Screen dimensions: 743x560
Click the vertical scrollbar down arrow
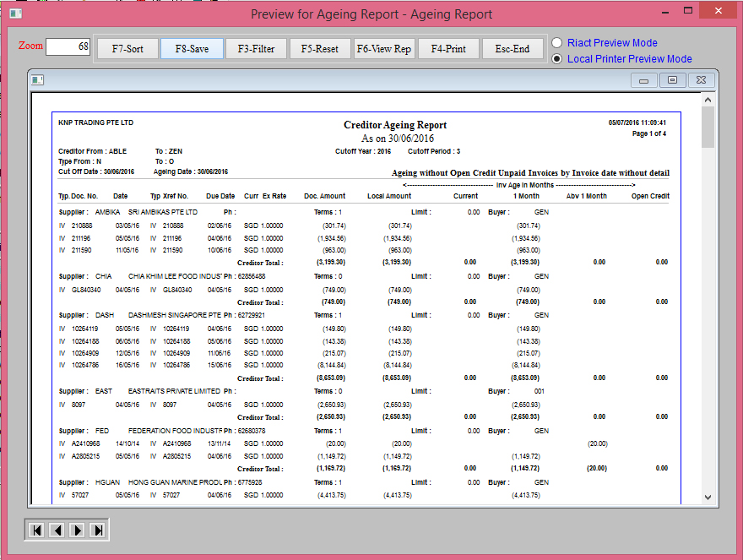(708, 497)
